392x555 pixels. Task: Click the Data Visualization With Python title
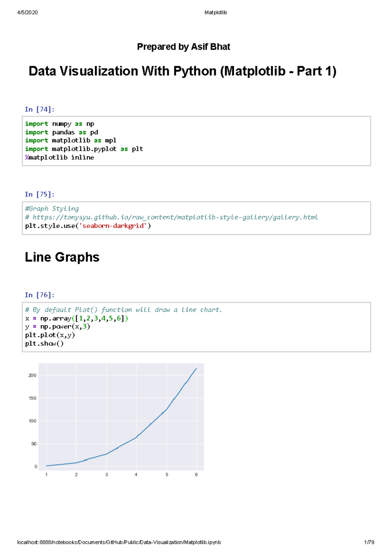tap(182, 71)
